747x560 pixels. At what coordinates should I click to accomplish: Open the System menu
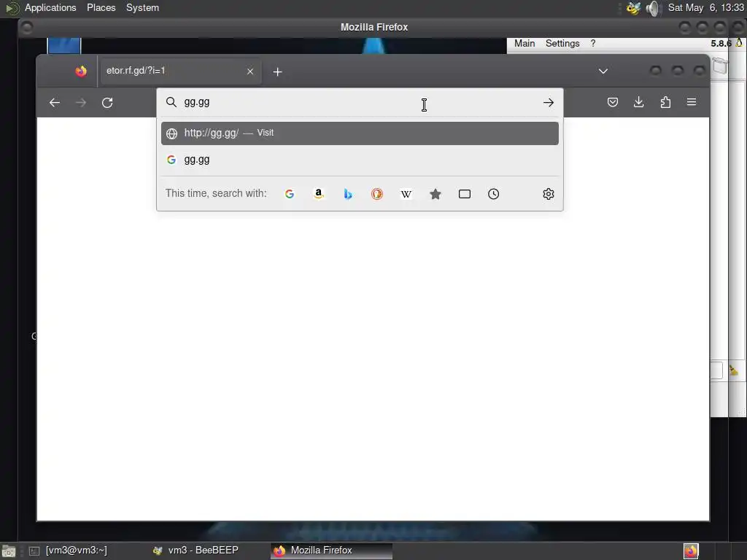coord(142,7)
